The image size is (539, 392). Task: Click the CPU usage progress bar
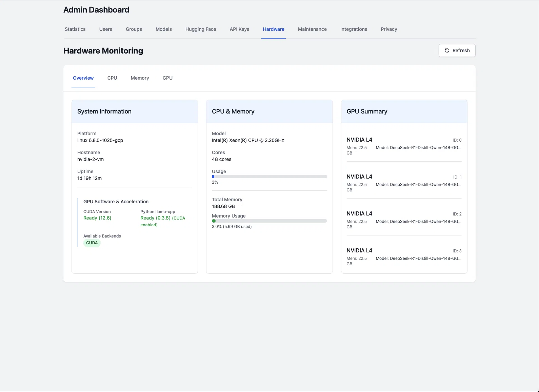(269, 177)
